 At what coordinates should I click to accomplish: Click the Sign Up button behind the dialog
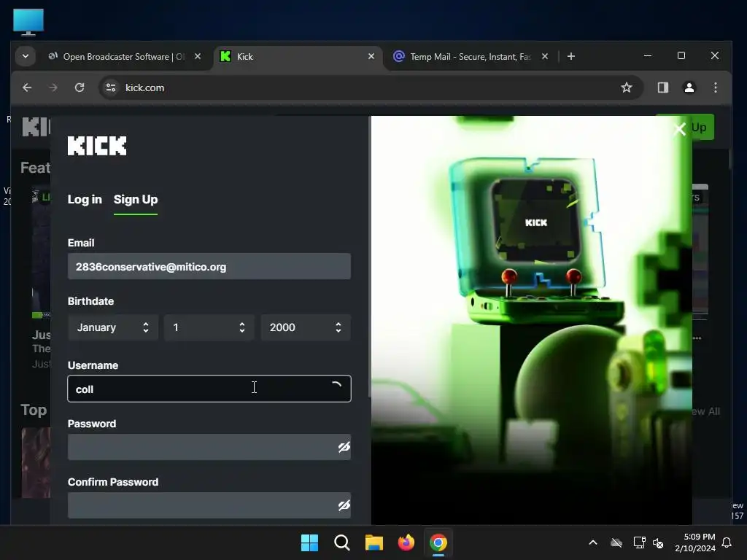click(x=703, y=127)
